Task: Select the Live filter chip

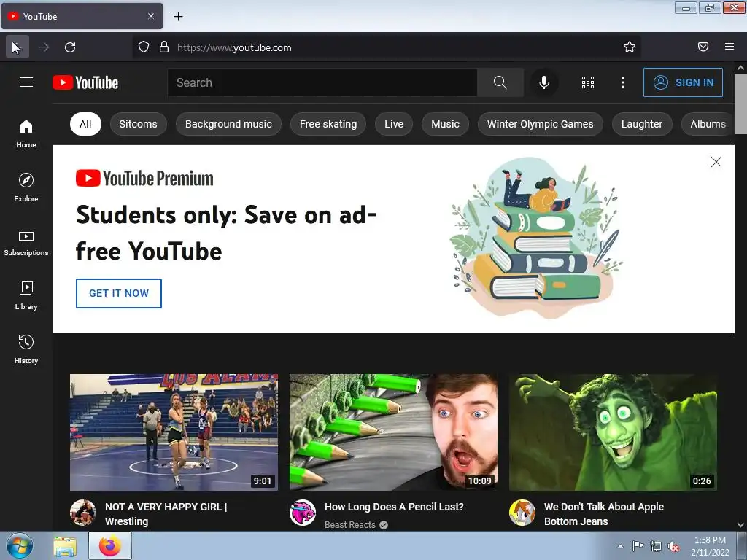Action: [393, 124]
